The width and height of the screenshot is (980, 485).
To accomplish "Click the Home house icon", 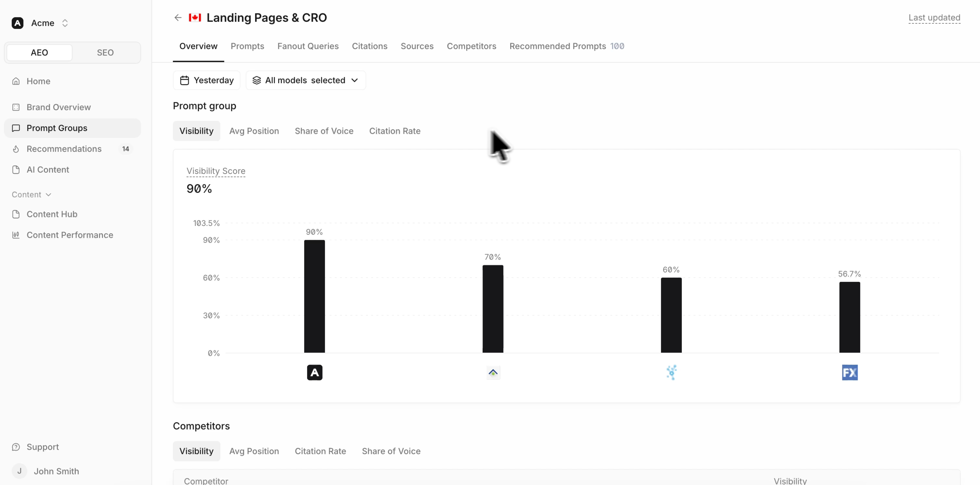I will click(x=16, y=81).
